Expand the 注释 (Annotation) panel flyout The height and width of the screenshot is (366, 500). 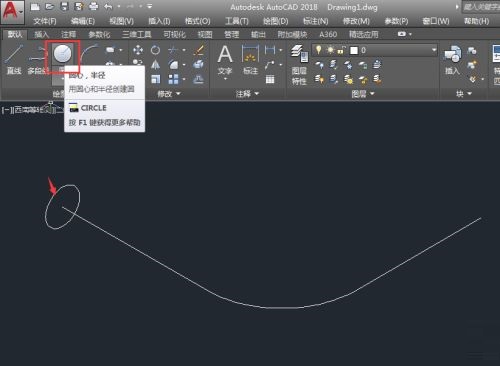pyautogui.click(x=247, y=94)
